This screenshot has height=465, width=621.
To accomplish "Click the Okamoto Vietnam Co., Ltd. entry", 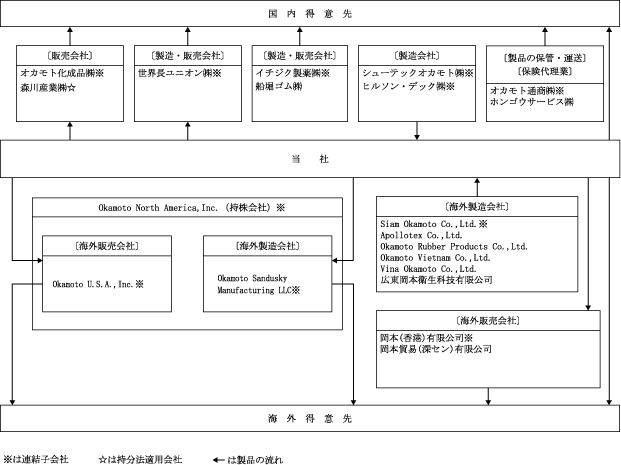I will [x=435, y=257].
